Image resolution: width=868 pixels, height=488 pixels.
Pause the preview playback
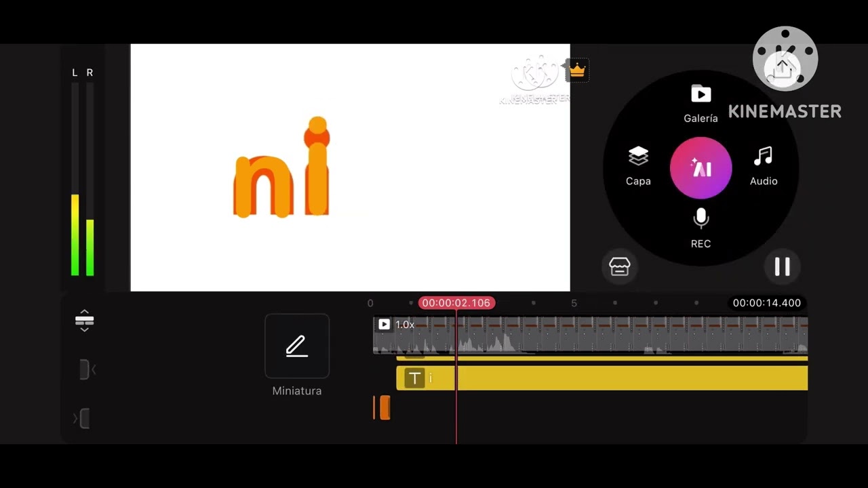(783, 266)
